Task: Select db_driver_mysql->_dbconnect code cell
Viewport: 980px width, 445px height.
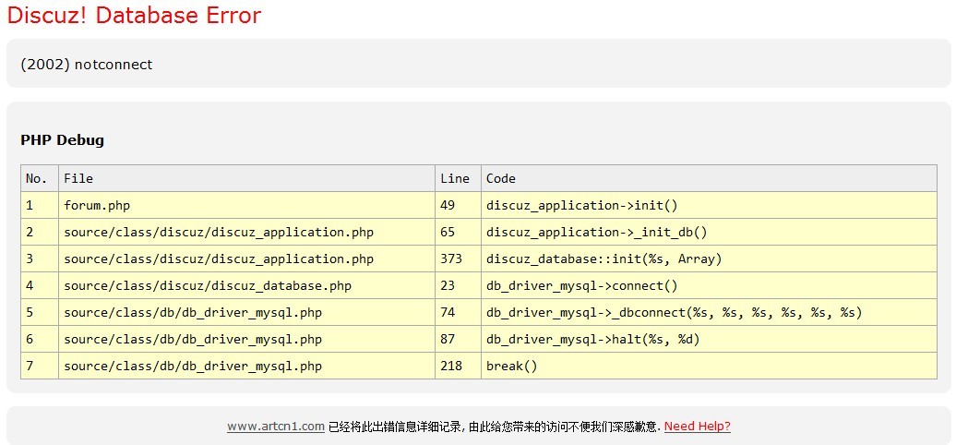Action: point(709,312)
